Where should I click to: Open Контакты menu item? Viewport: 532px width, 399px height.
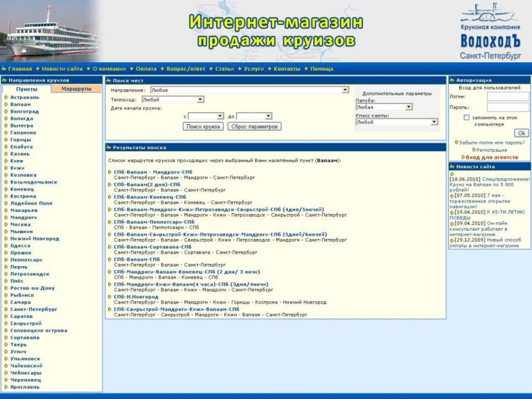[x=287, y=69]
